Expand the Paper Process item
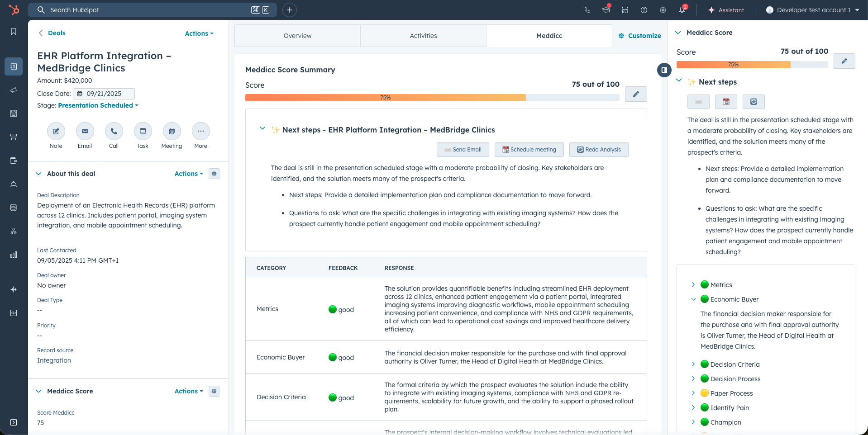Viewport: 868px width, 435px height. point(693,393)
